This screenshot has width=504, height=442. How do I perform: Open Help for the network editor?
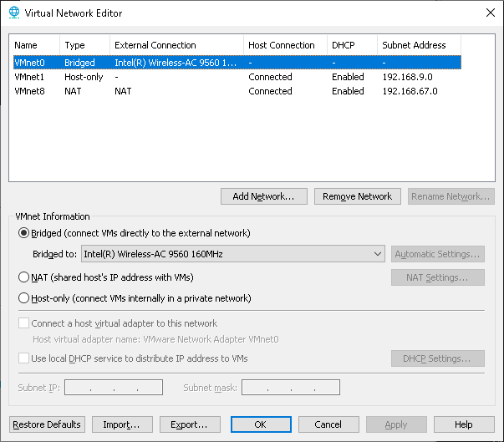pyautogui.click(x=464, y=424)
